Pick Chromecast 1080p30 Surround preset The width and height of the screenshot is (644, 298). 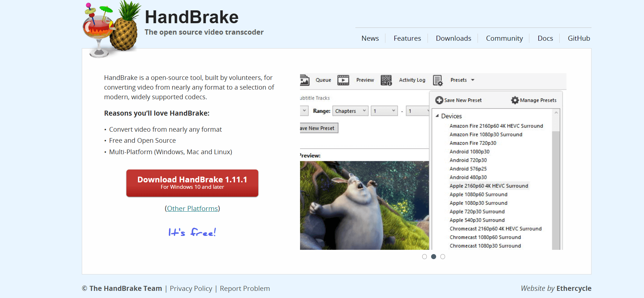[485, 246]
